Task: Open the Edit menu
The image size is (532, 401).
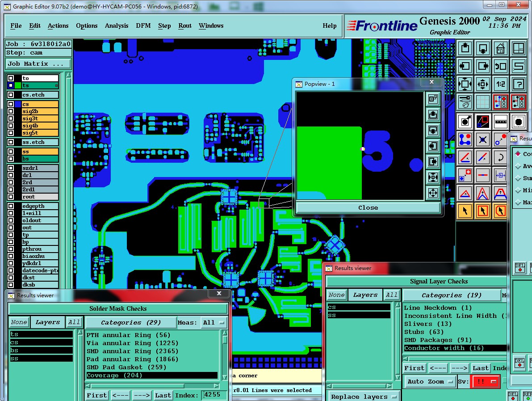Action: coord(34,26)
